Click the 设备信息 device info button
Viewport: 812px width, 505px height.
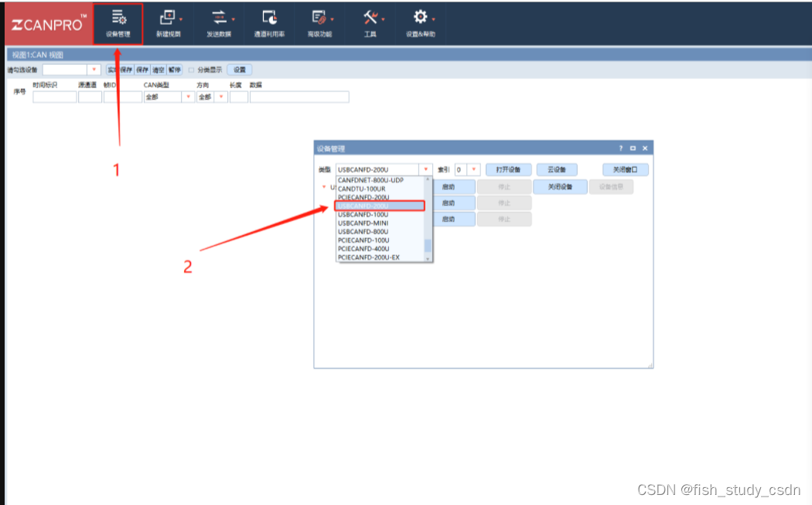click(611, 186)
